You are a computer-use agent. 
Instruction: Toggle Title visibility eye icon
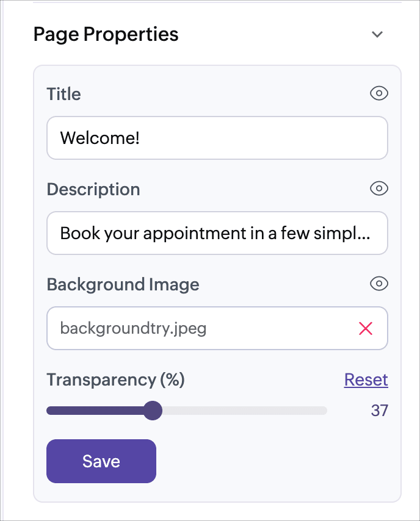[x=379, y=93]
